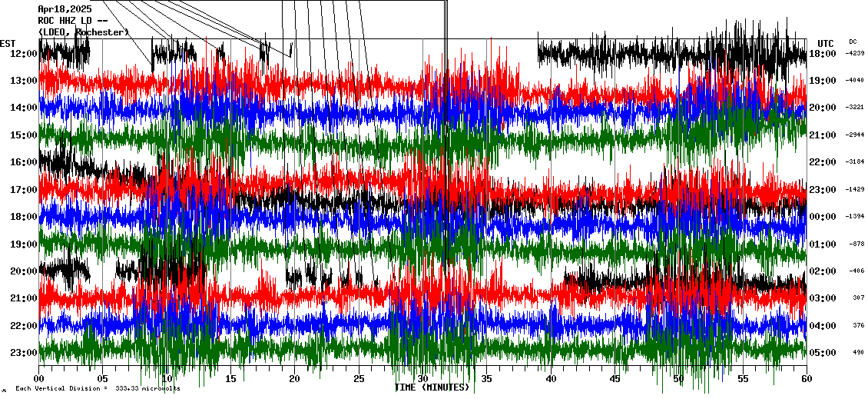Click the DC column header
This screenshot has height=399, width=868.
(x=853, y=42)
